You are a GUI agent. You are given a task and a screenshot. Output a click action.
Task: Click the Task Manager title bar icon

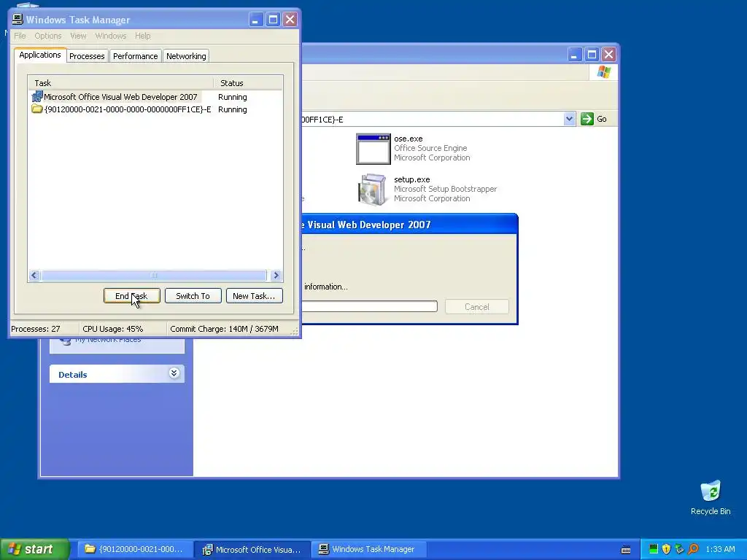[18, 19]
